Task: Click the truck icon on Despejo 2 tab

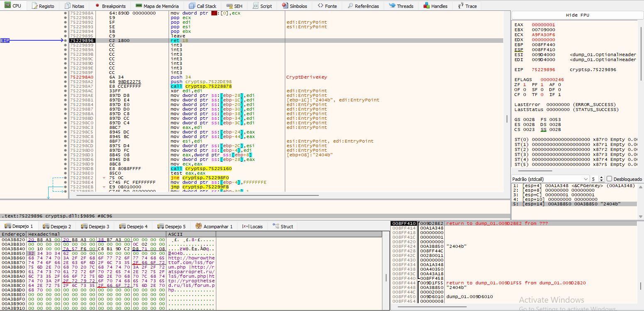Action: 46,226
